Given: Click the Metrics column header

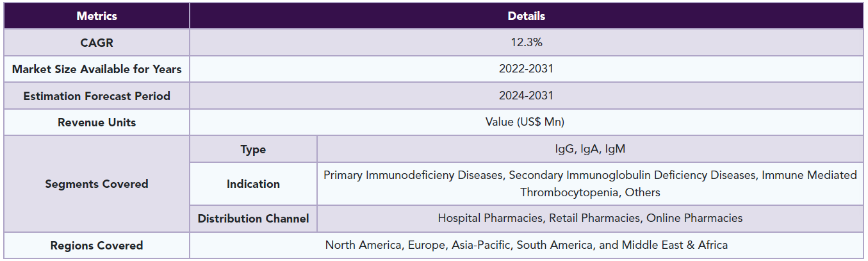Looking at the screenshot, I should [97, 16].
